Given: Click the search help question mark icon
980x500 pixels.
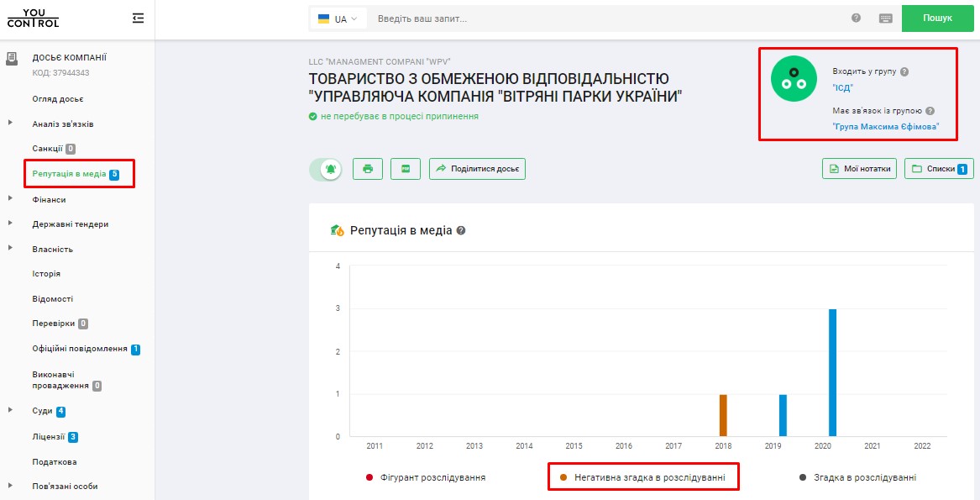Looking at the screenshot, I should click(x=856, y=18).
